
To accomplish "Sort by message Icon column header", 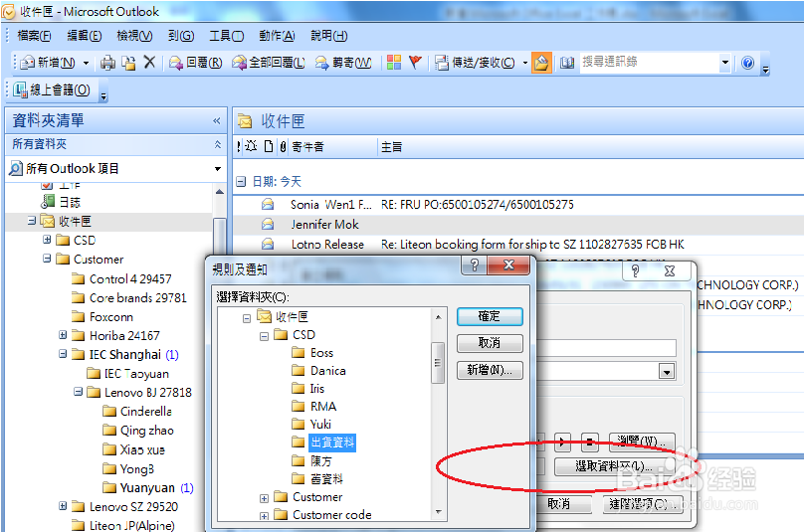I will point(269,146).
